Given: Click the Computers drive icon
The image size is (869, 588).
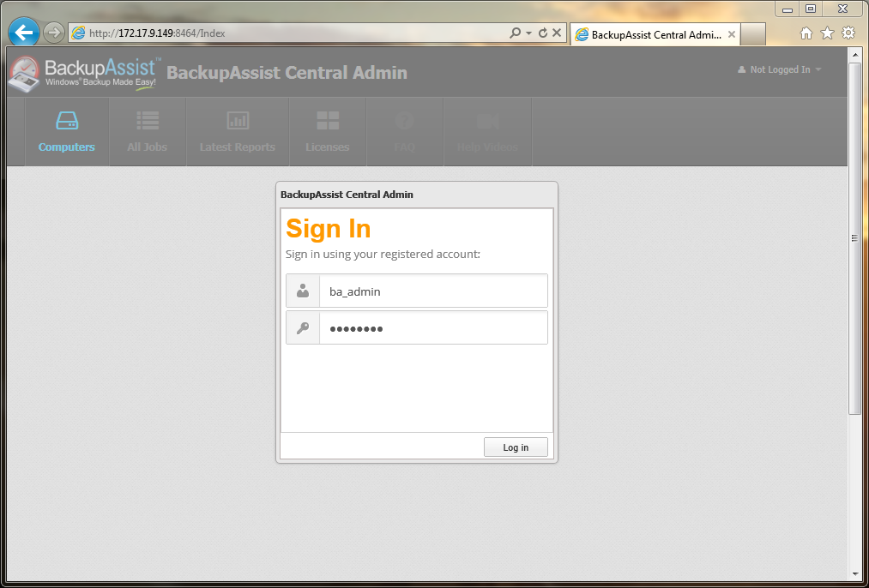Looking at the screenshot, I should (x=67, y=121).
